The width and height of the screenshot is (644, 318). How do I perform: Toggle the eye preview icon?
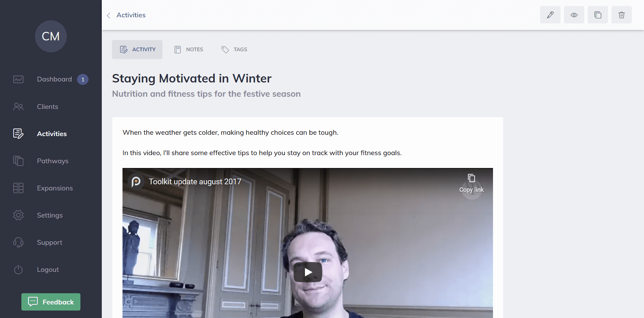(574, 15)
